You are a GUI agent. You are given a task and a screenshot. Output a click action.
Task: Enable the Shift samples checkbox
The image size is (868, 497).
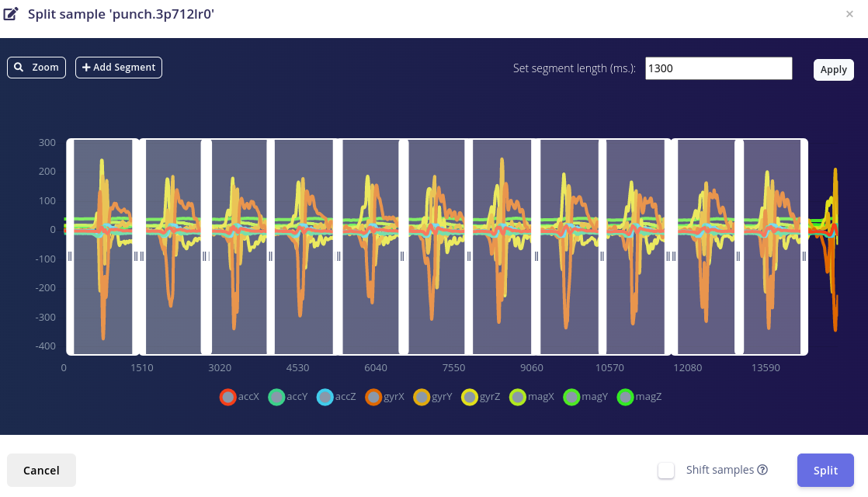tap(666, 471)
